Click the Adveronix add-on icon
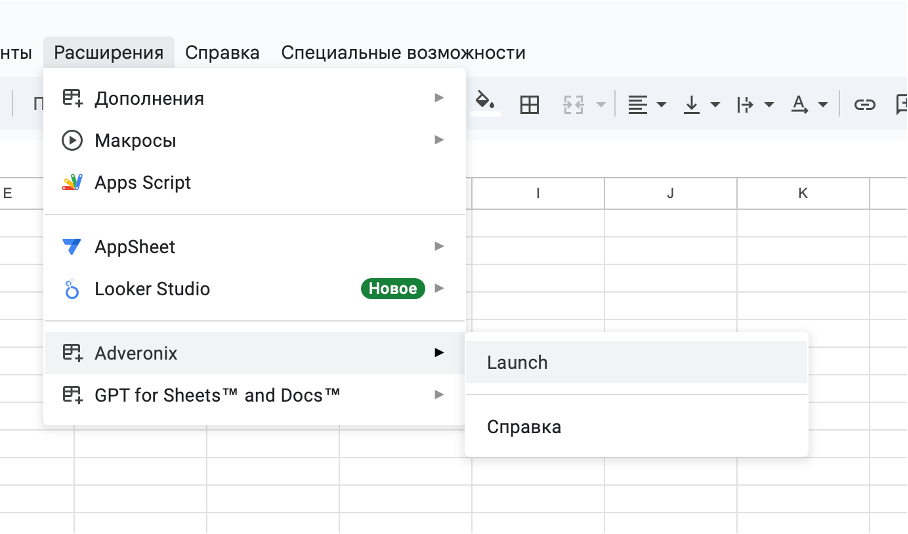 click(x=72, y=353)
